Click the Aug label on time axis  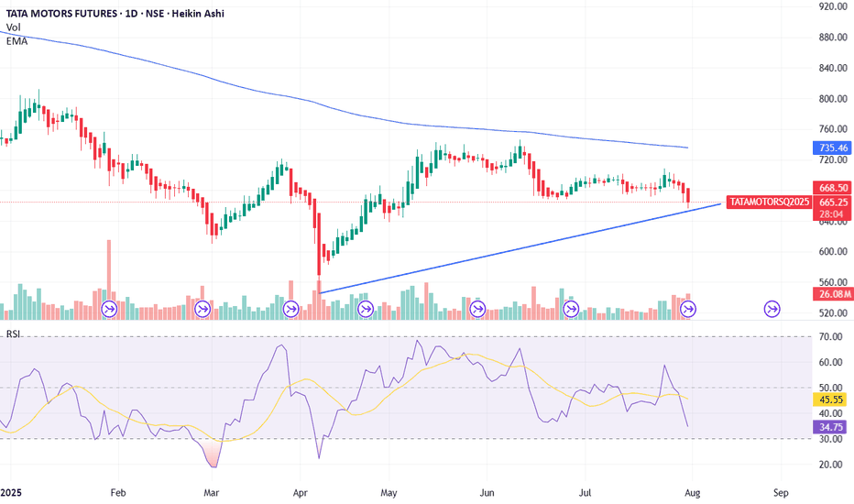pyautogui.click(x=692, y=493)
